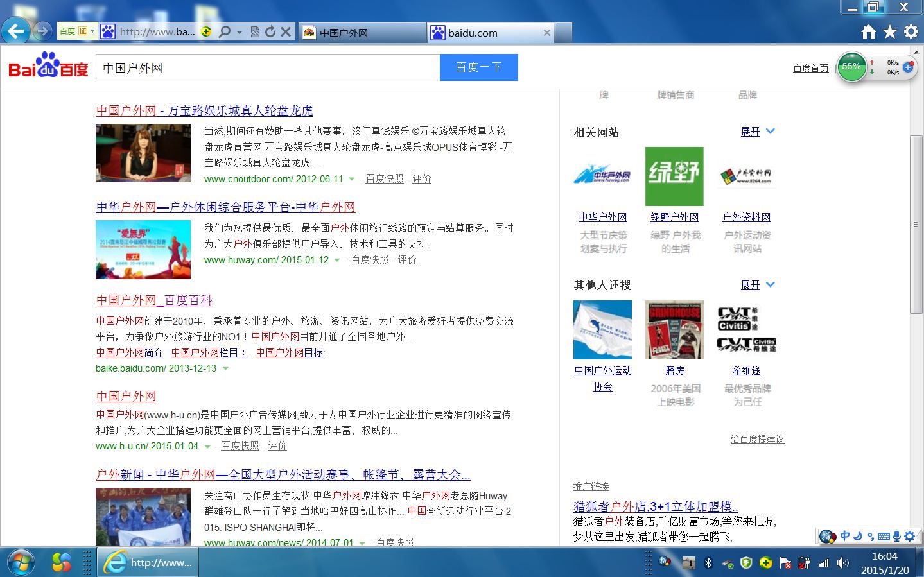Viewport: 924px width, 577px height.
Task: Open the address bar search dropdown arrow
Action: pos(240,31)
